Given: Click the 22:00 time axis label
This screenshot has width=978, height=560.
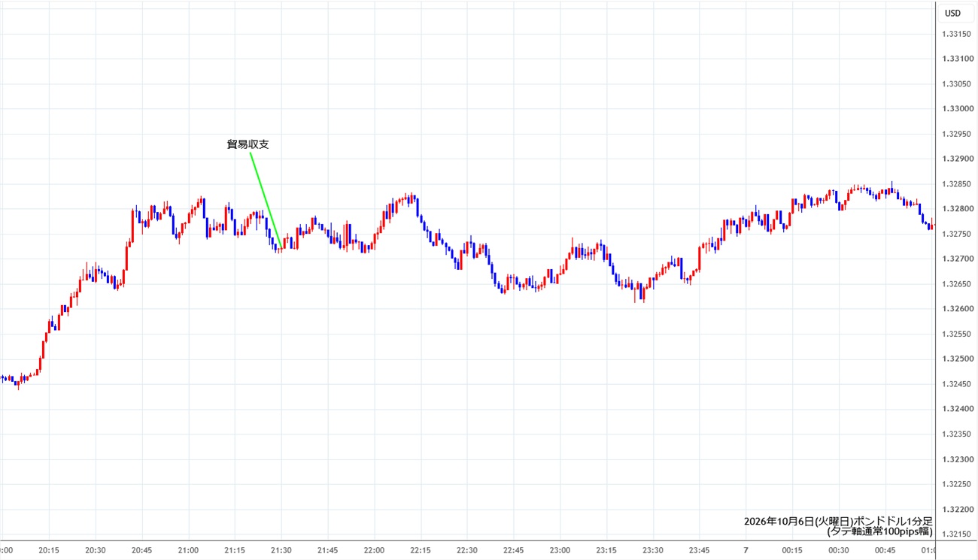Looking at the screenshot, I should pos(374,550).
